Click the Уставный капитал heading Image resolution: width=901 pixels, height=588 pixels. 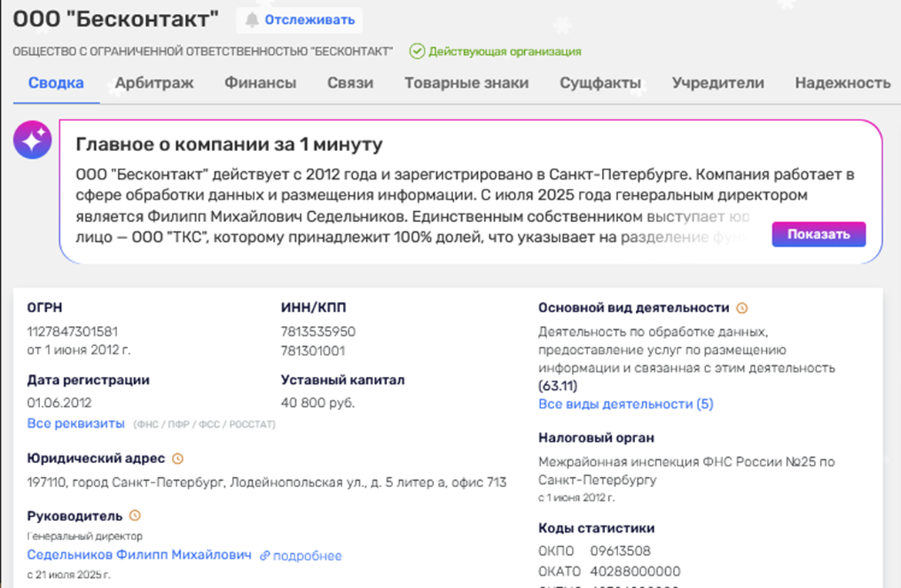343,380
